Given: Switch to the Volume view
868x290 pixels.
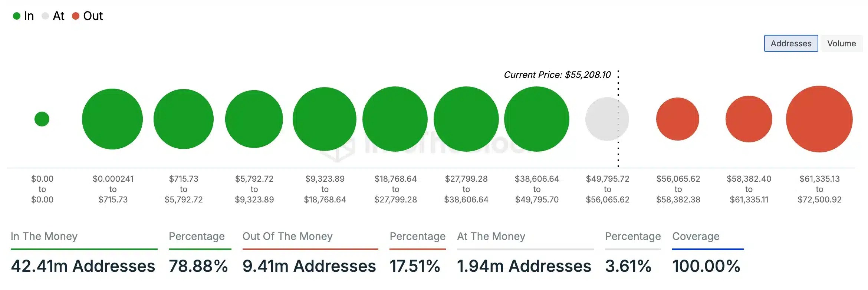Looking at the screenshot, I should [841, 43].
